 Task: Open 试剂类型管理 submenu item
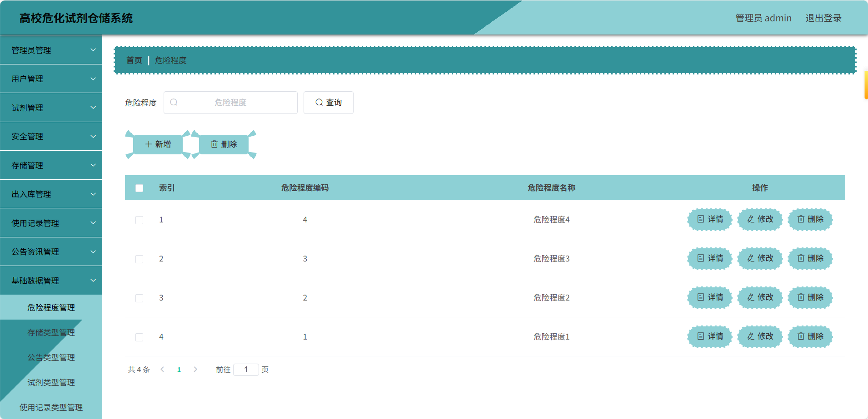coord(51,382)
